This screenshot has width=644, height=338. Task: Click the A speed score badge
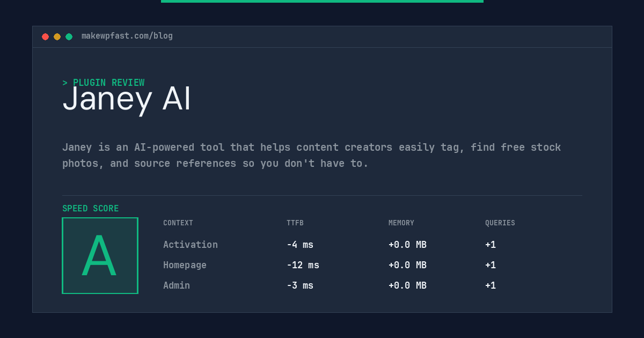[100, 255]
